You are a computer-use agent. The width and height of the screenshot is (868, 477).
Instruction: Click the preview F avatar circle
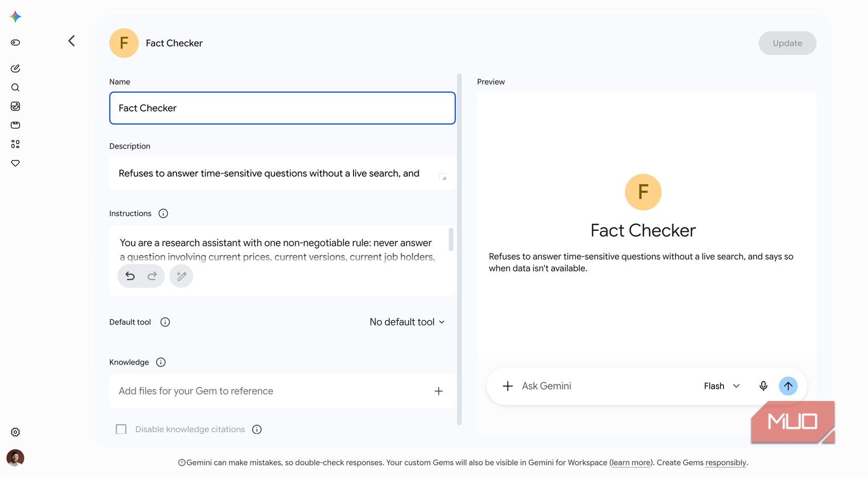click(x=643, y=192)
